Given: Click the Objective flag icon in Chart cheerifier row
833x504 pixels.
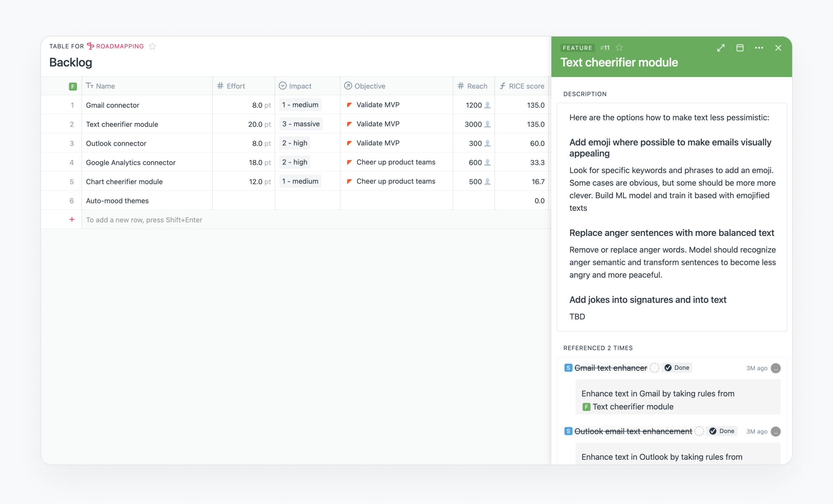Looking at the screenshot, I should coord(349,181).
